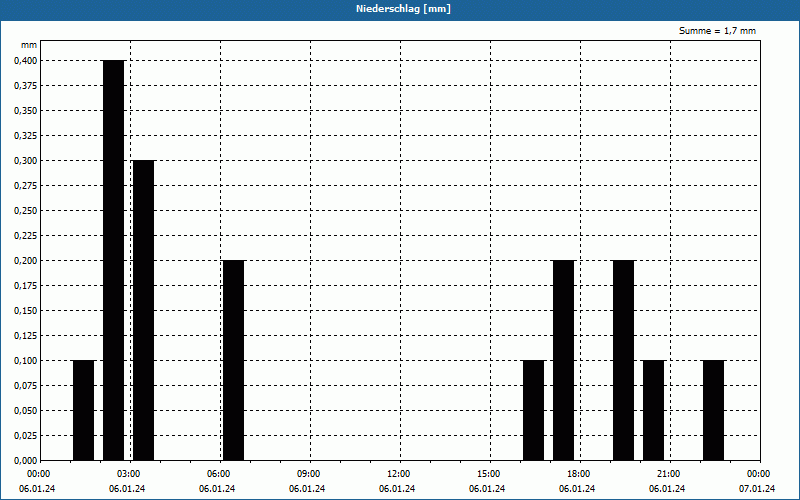The height and width of the screenshot is (500, 800).
Task: Select the 0,175 y-axis label
Action: click(x=26, y=286)
